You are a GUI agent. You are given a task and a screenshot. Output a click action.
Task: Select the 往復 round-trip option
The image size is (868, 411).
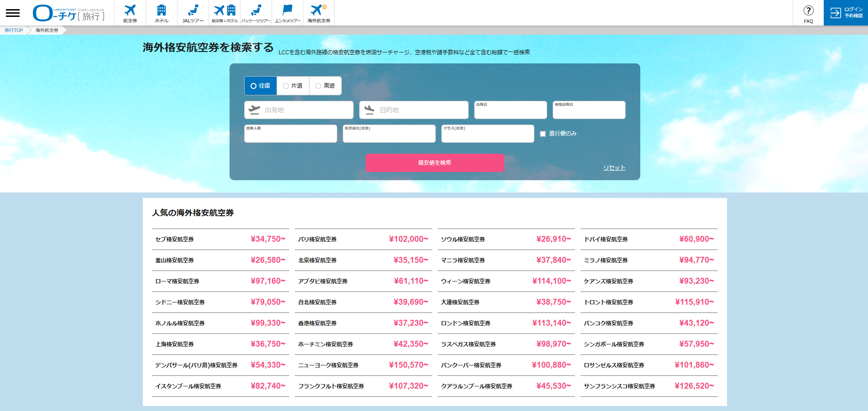pyautogui.click(x=261, y=86)
